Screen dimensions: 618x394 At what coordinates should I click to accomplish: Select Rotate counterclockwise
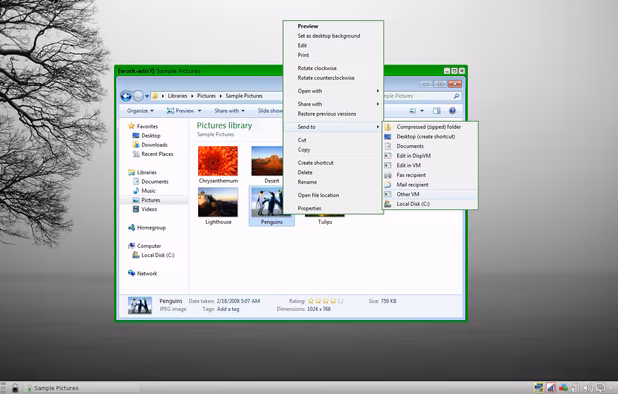point(333,78)
